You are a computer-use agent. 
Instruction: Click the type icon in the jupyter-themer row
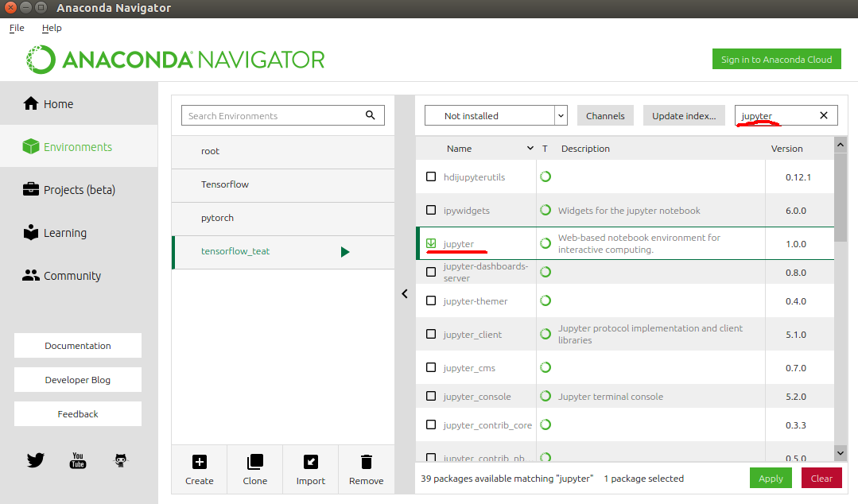[545, 300]
